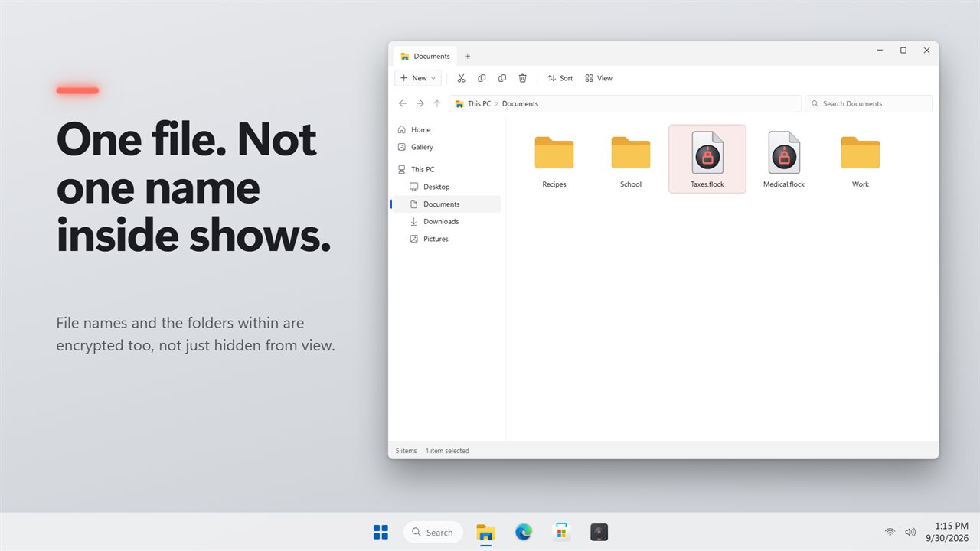This screenshot has width=980, height=551.
Task: Select the Recipes folder
Action: point(554,159)
